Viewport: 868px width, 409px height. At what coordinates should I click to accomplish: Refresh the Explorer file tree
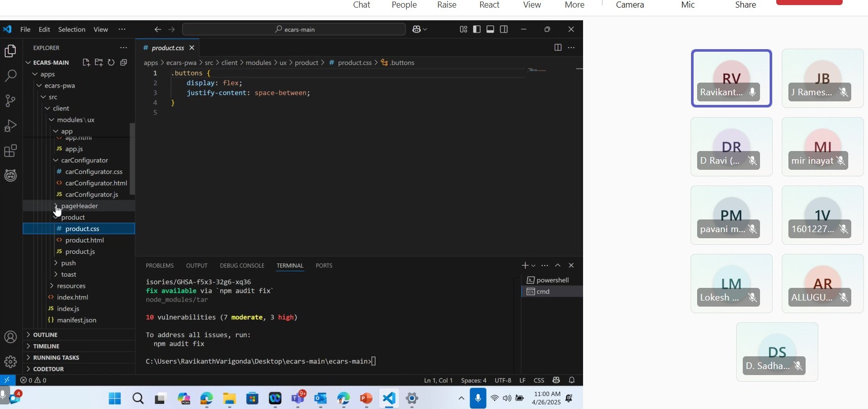pyautogui.click(x=111, y=62)
